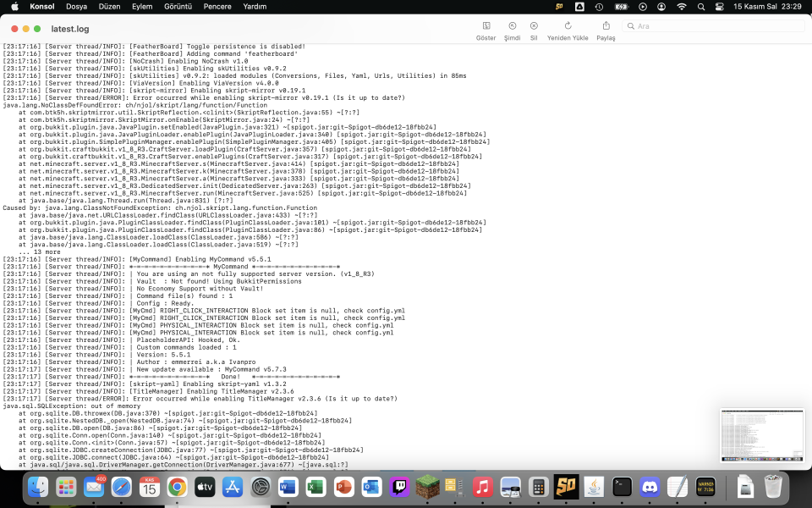Open Apple TV from the Dock
The image size is (812, 508).
(205, 488)
